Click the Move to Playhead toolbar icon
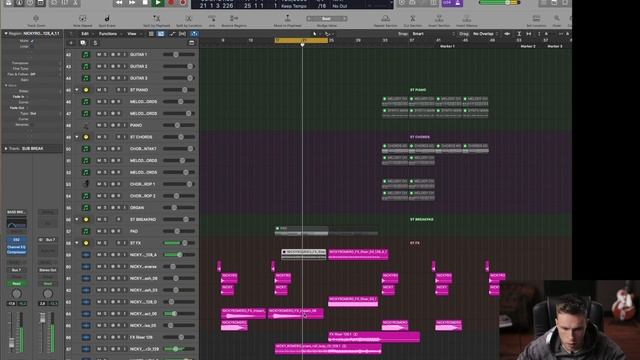 pyautogui.click(x=287, y=18)
